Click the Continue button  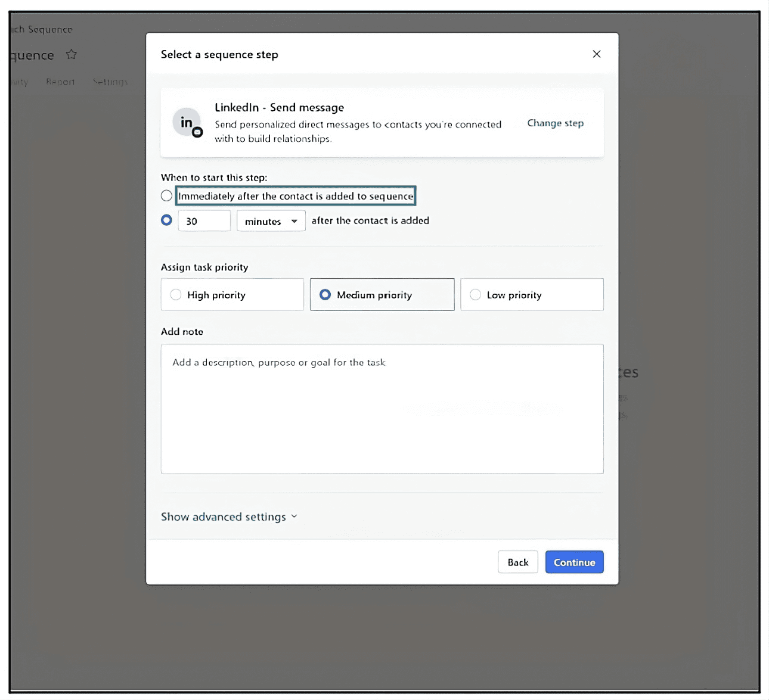coord(574,562)
